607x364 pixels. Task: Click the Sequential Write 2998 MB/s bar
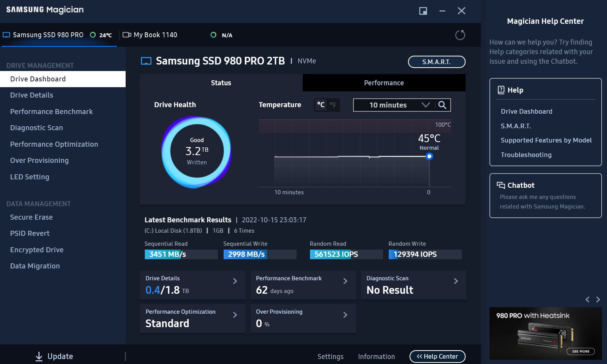260,254
